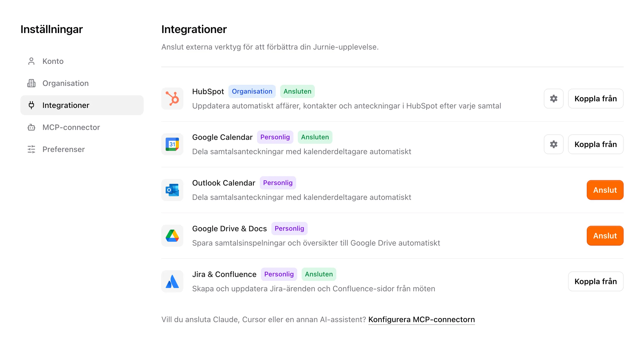644x348 pixels.
Task: Select Integrationer in the sidebar
Action: (82, 105)
